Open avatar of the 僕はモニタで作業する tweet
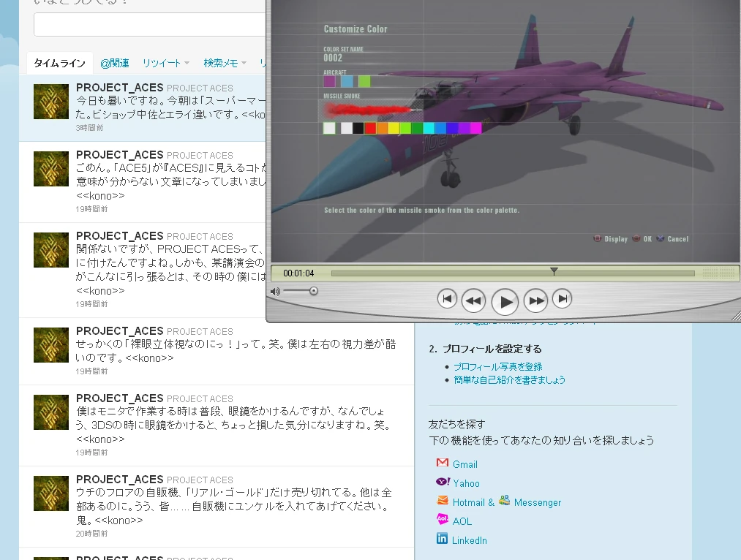This screenshot has width=741, height=560. click(x=51, y=412)
